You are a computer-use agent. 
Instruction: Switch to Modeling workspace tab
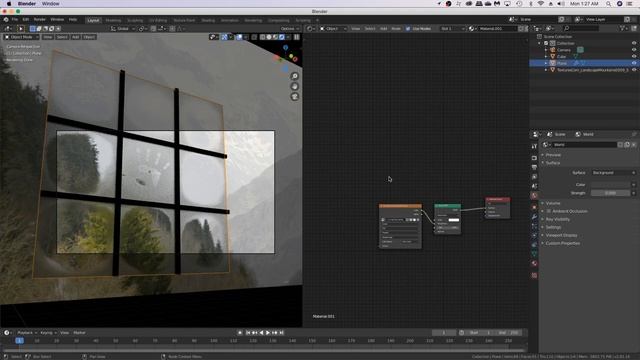113,20
